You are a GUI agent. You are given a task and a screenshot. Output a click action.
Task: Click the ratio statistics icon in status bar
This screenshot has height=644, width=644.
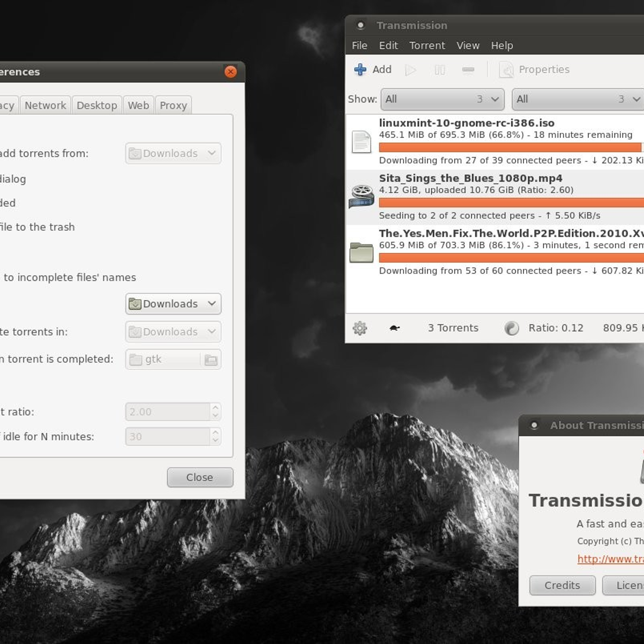coord(512,328)
